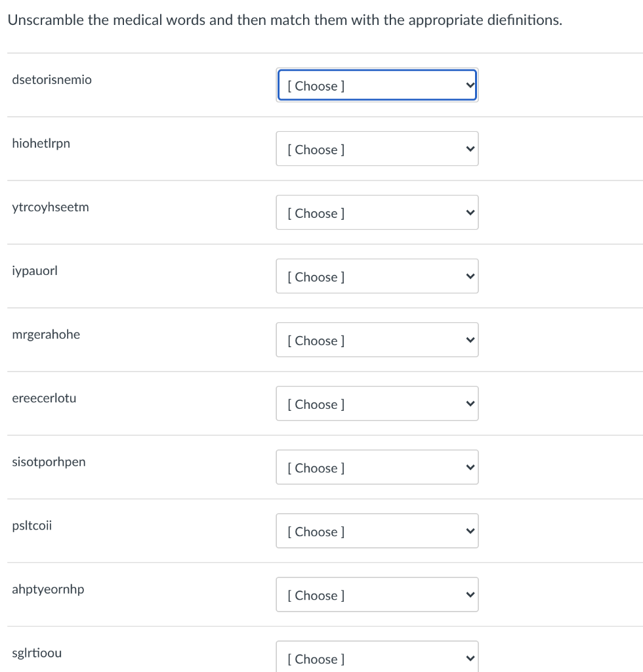Open the dropdown for hiohetlrpn
Image resolution: width=643 pixels, height=672 pixels.
coord(377,149)
